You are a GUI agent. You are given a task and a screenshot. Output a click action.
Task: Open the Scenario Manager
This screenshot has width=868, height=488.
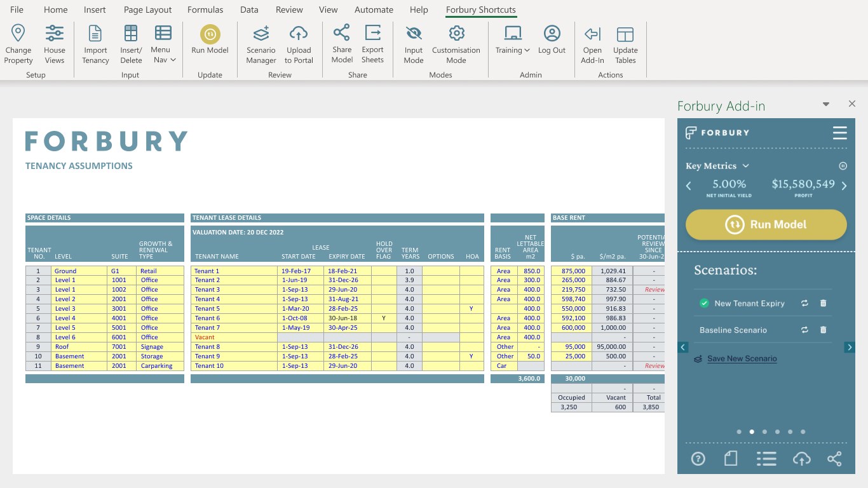pyautogui.click(x=261, y=44)
